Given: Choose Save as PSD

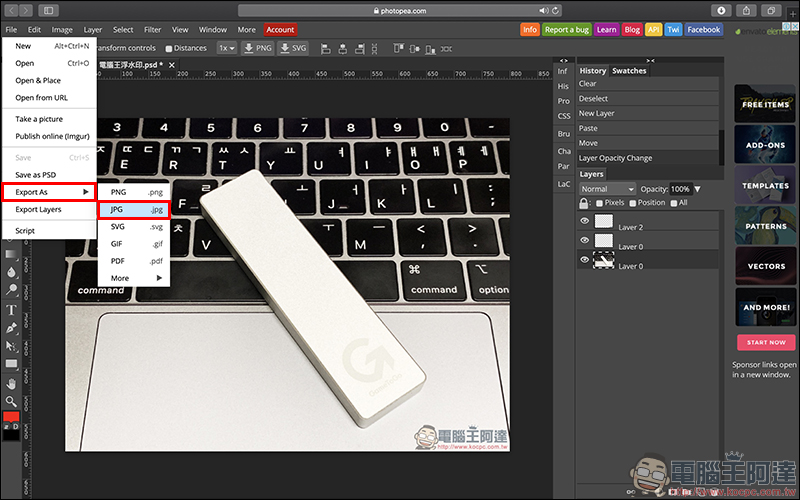Looking at the screenshot, I should [49, 175].
